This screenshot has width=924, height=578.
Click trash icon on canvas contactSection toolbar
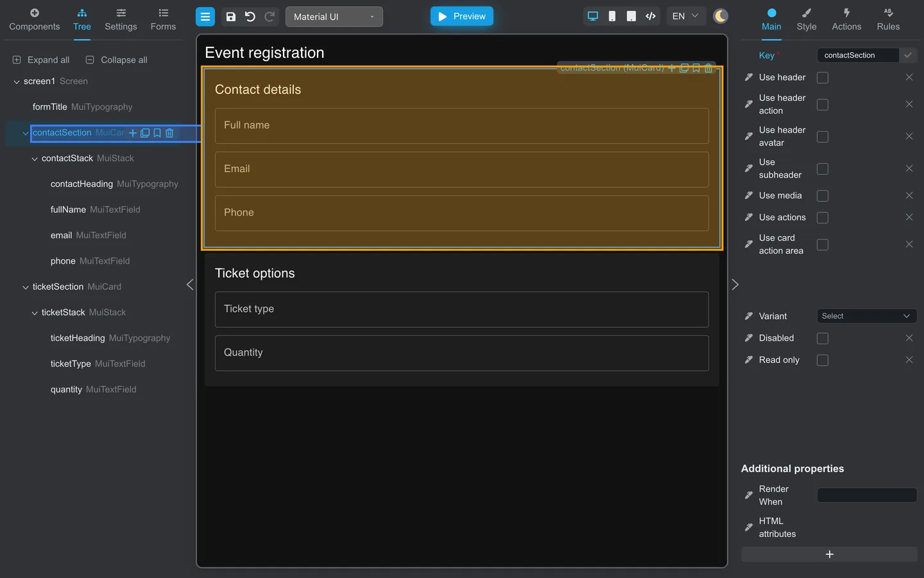708,67
